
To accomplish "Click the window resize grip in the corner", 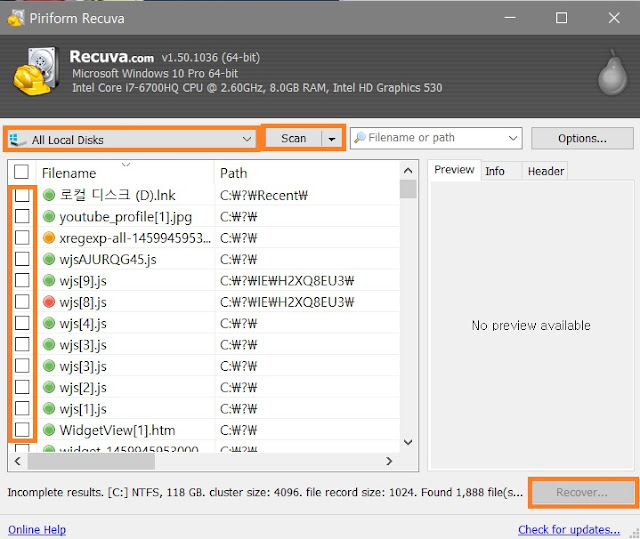I will coord(634,533).
